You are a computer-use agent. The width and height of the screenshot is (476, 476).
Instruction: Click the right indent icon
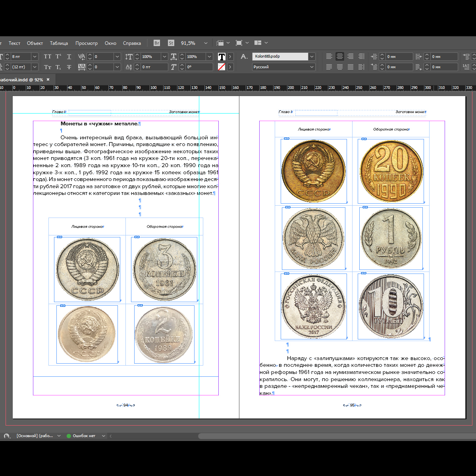click(418, 56)
